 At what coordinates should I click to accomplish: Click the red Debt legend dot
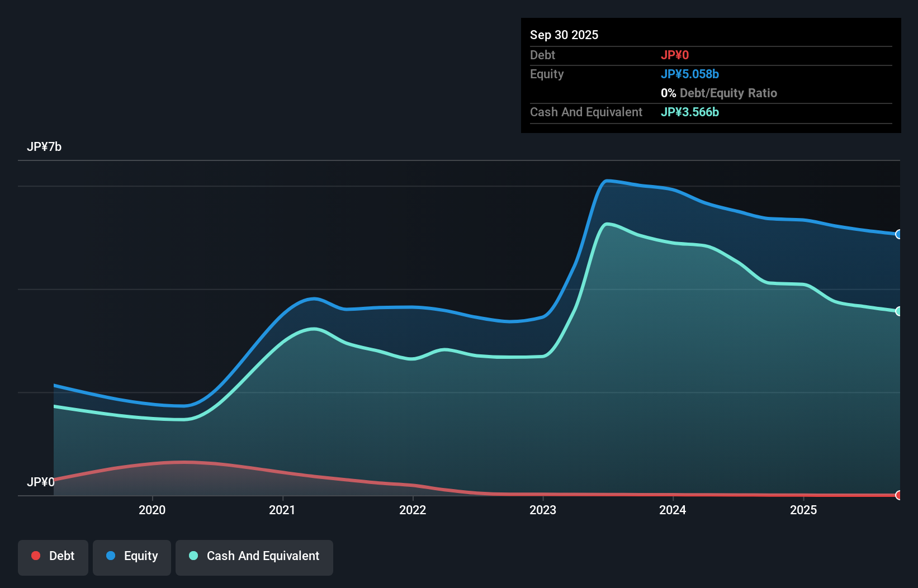(x=35, y=556)
